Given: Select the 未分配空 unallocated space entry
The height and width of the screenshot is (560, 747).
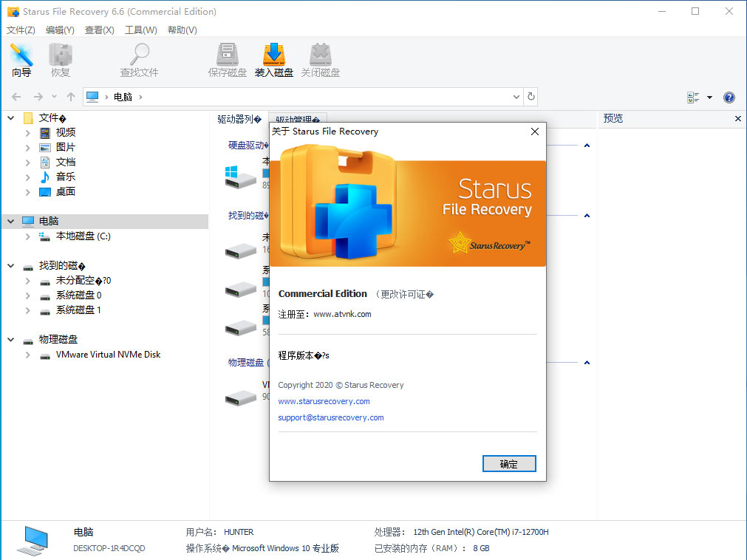Looking at the screenshot, I should [83, 281].
